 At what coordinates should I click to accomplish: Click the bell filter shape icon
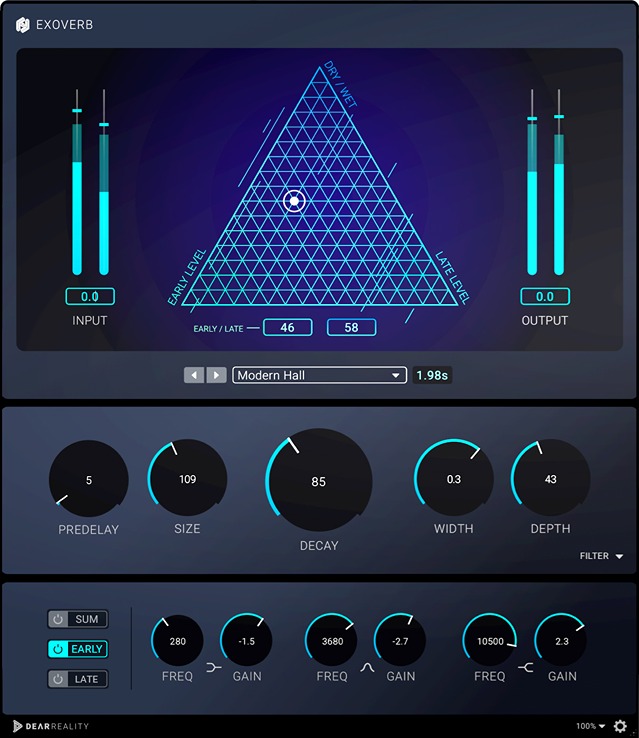(367, 667)
